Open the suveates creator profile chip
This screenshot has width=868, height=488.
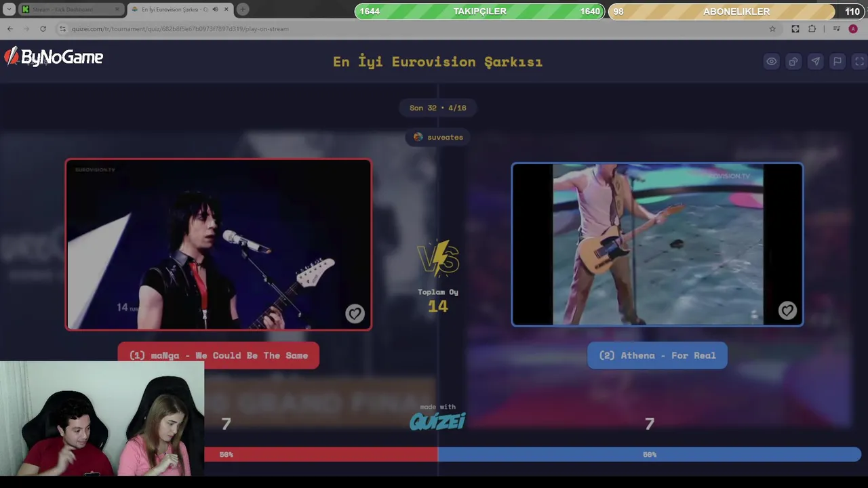(x=438, y=137)
